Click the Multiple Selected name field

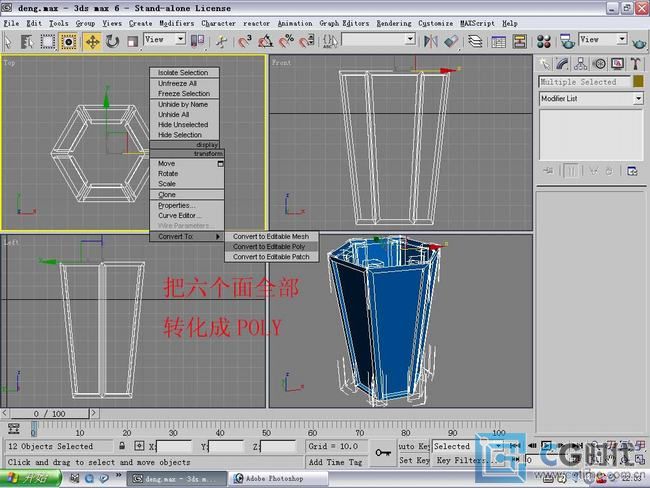[585, 82]
